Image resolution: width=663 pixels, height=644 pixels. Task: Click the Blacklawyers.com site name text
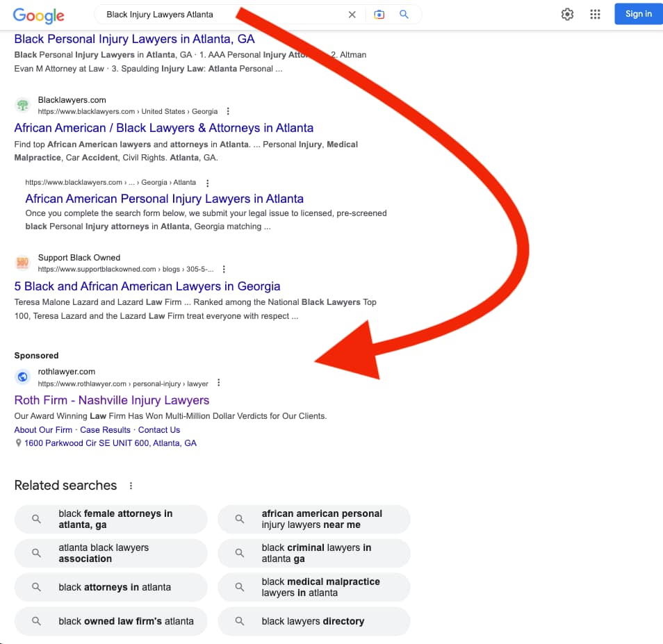pos(72,100)
